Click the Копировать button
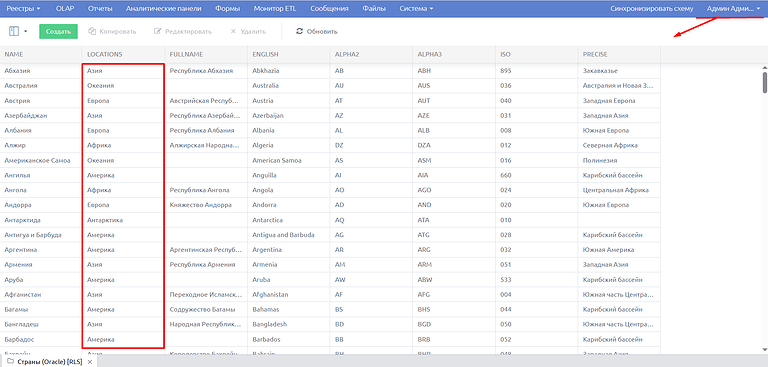Image resolution: width=768 pixels, height=367 pixels. tap(112, 31)
